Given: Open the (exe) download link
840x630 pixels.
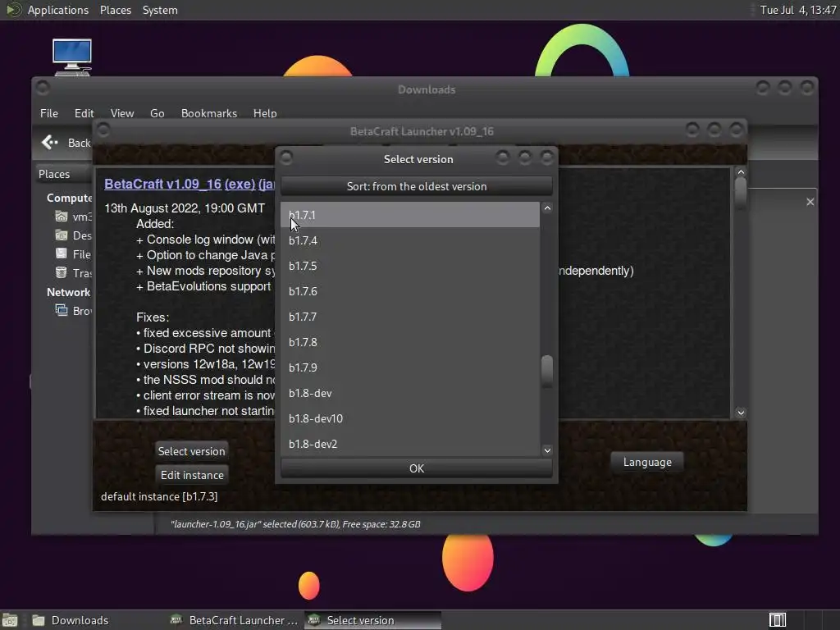Looking at the screenshot, I should click(x=240, y=184).
